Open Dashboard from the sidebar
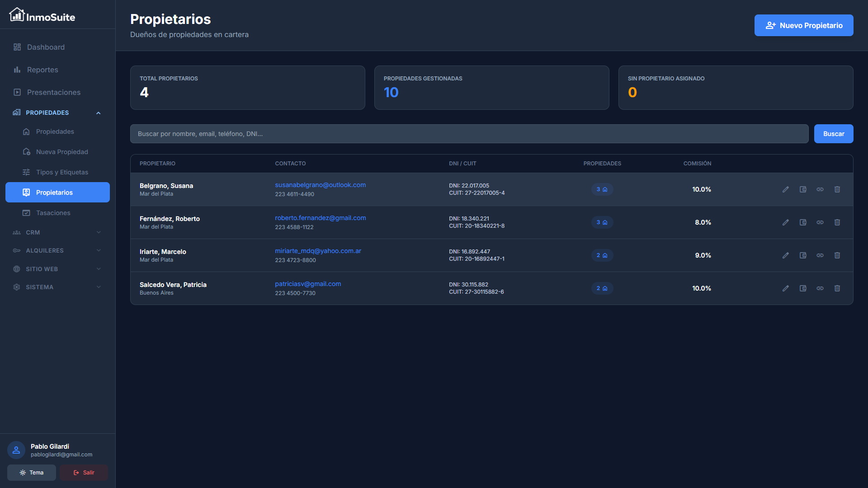868x488 pixels. click(x=46, y=47)
